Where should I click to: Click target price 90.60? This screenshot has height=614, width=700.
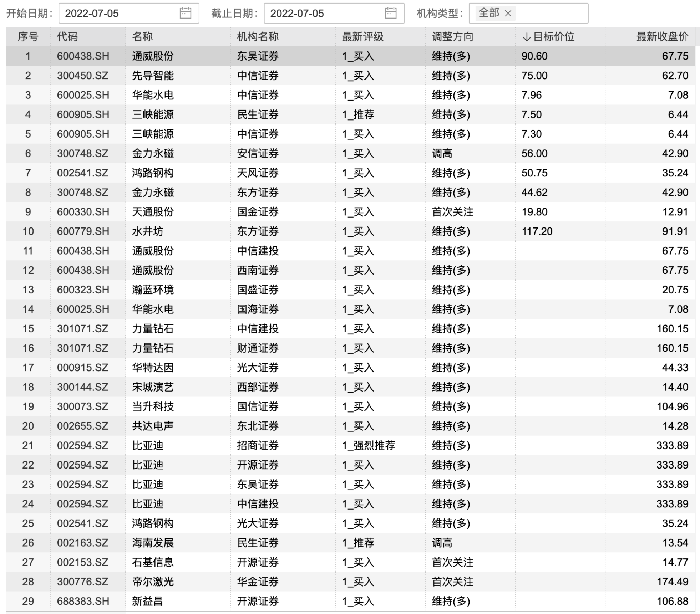[534, 56]
